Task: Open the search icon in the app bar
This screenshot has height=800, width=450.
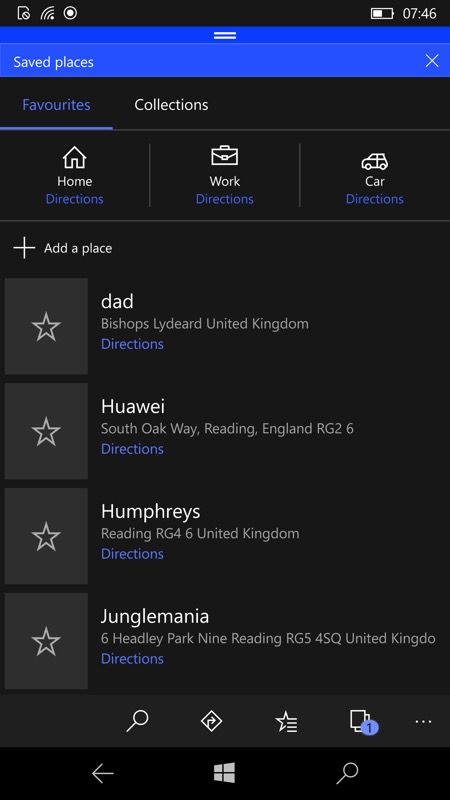Action: click(137, 721)
